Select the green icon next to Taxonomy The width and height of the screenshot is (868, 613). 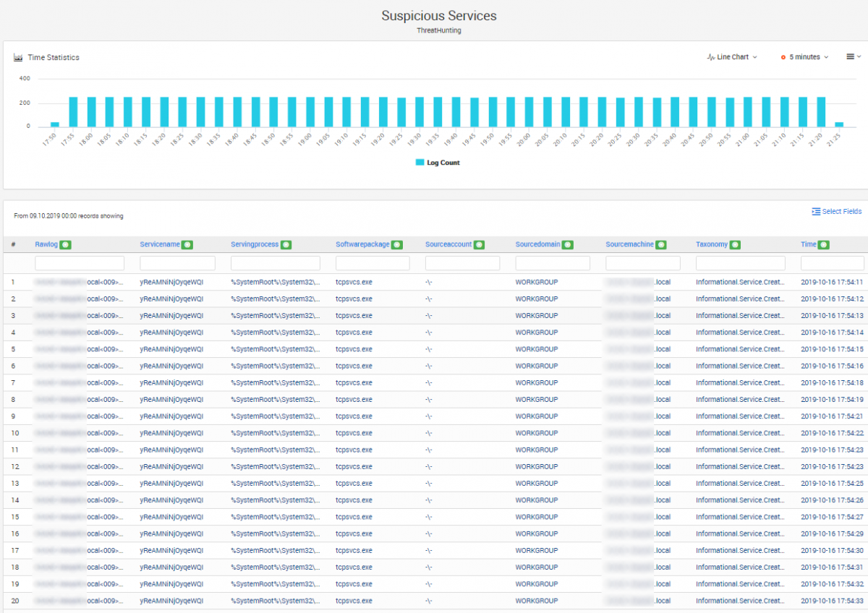734,244
